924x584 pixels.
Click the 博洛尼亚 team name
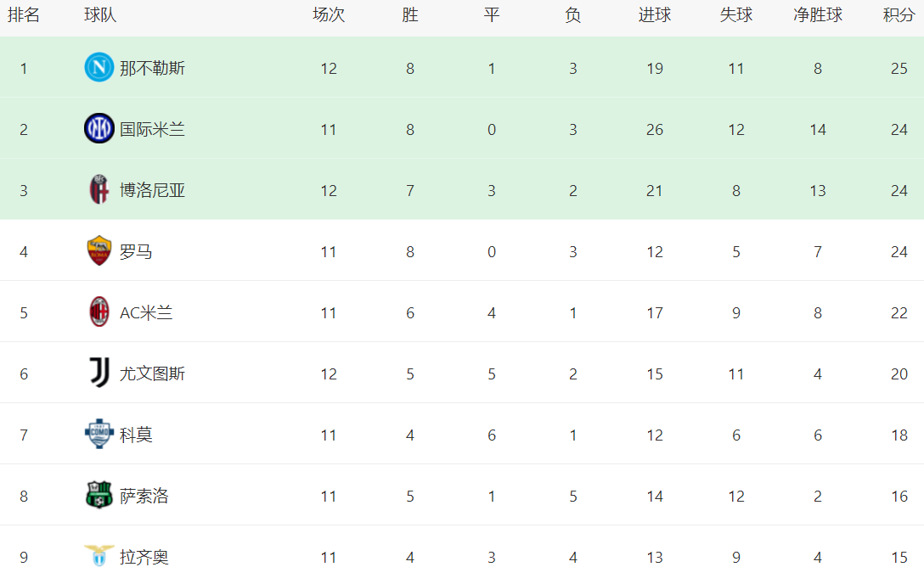[x=152, y=190]
